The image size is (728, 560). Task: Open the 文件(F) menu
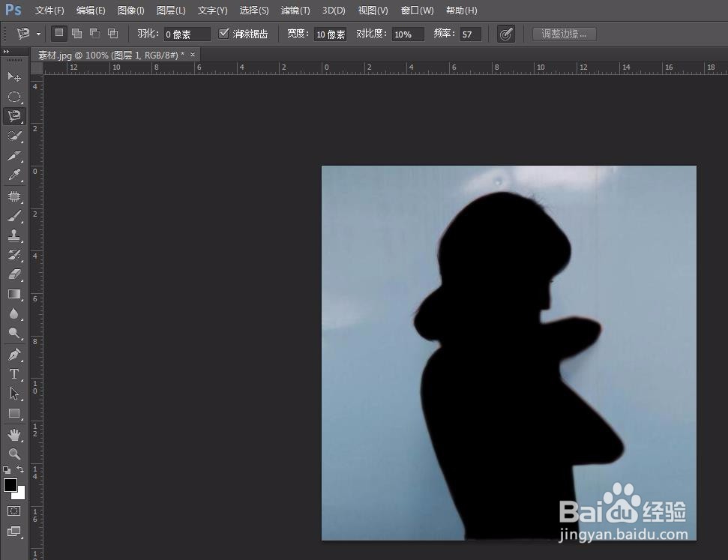point(49,10)
